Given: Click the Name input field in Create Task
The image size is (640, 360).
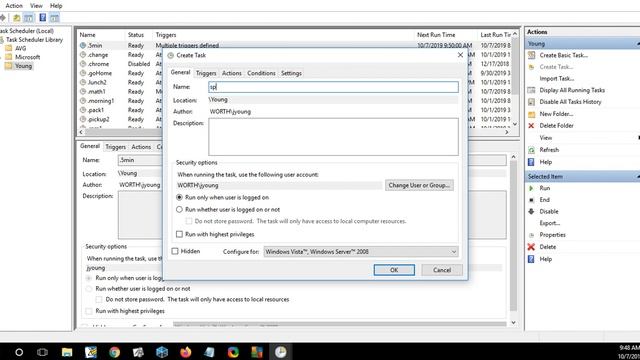Looking at the screenshot, I should [x=333, y=87].
